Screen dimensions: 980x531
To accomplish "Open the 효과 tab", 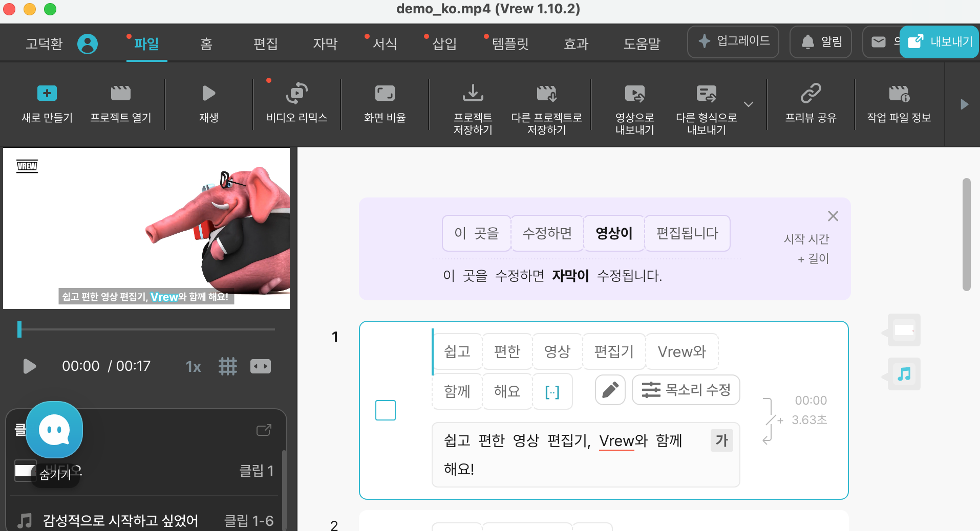I will click(576, 44).
